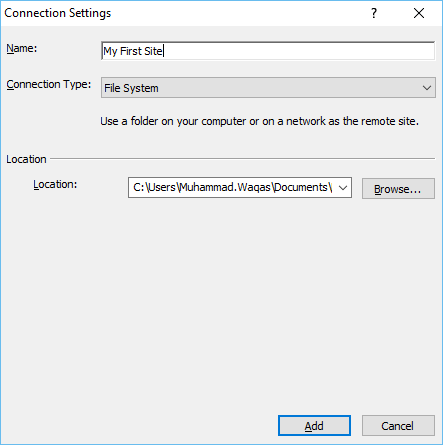Place the cursor in "My First Site" text
The width and height of the screenshot is (443, 445).
[x=133, y=51]
